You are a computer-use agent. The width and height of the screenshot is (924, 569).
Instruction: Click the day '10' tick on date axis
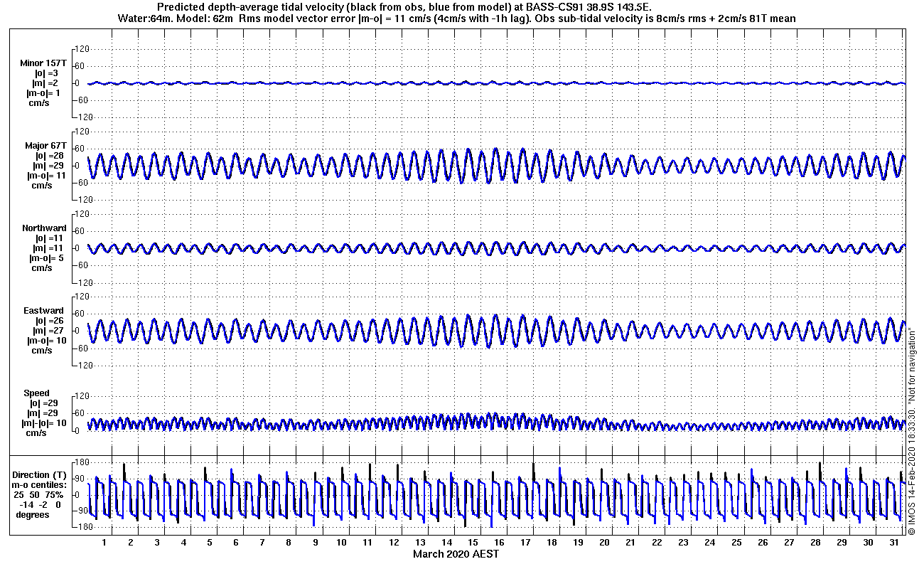coord(341,543)
